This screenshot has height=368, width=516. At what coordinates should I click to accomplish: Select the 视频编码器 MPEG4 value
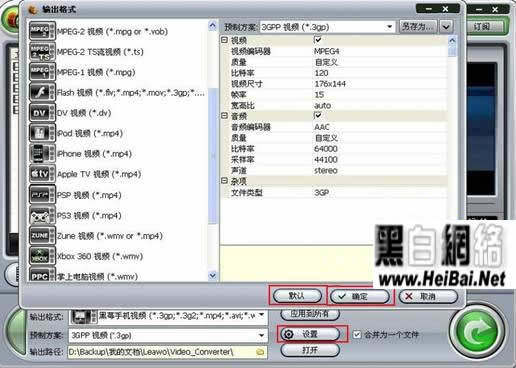coord(327,51)
